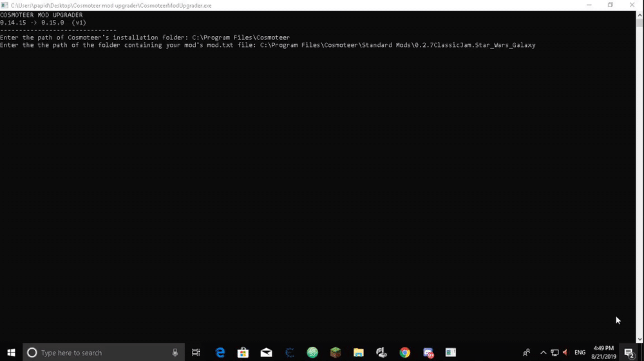Open the People icon in system tray

pyautogui.click(x=526, y=353)
